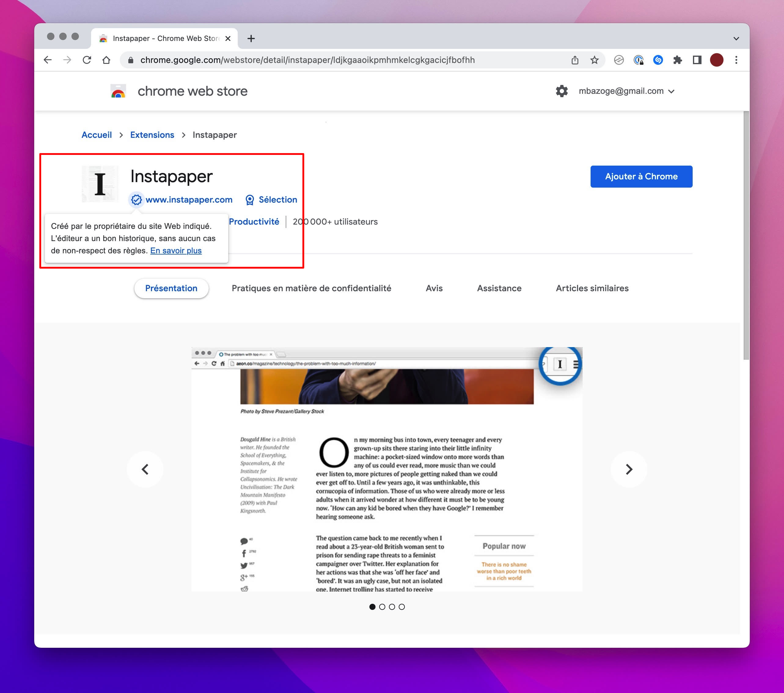Click the share/export page icon
Viewport: 784px width, 693px height.
click(575, 60)
